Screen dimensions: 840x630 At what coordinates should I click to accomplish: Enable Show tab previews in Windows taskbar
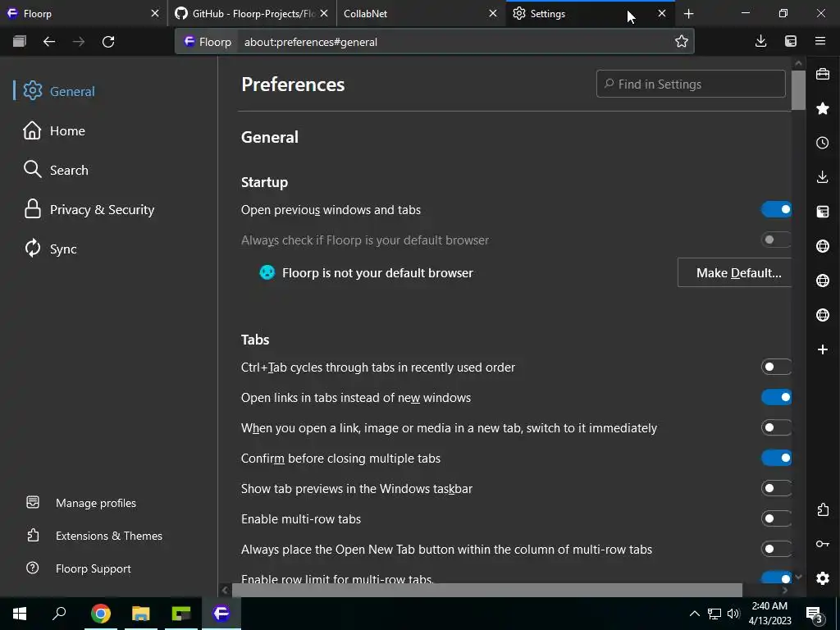click(776, 488)
